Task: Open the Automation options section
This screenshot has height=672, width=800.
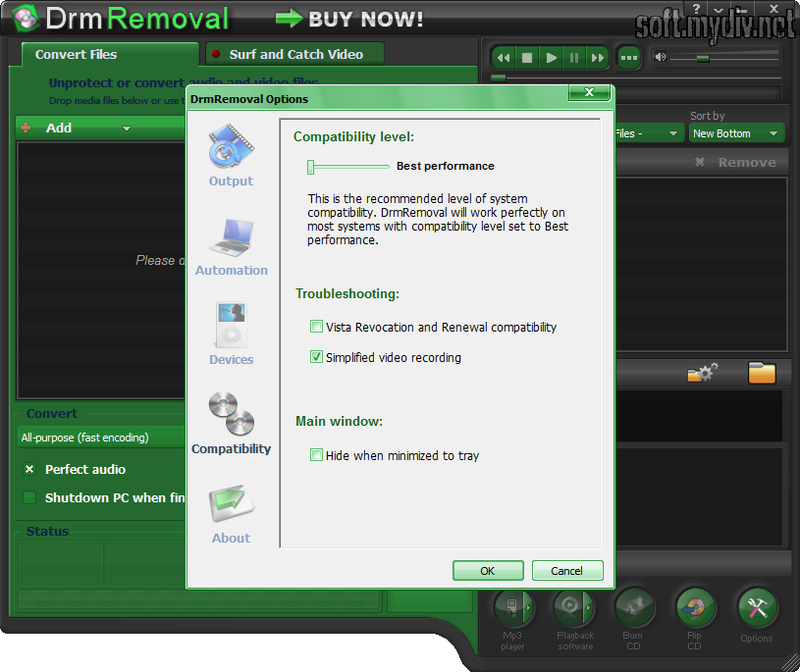Action: click(x=231, y=248)
